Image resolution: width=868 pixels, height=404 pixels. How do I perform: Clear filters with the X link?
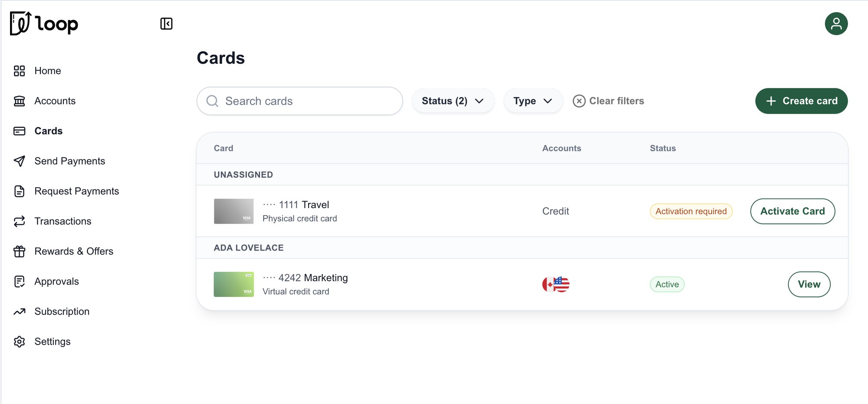(x=608, y=101)
